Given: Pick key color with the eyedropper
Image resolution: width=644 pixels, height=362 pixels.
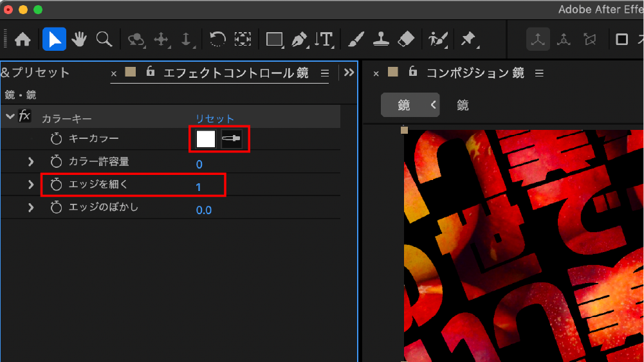Looking at the screenshot, I should click(231, 139).
